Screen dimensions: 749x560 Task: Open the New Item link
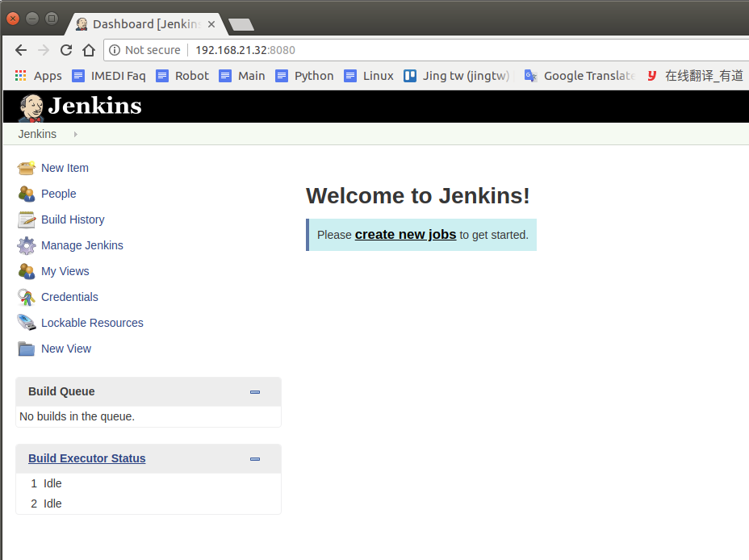[65, 168]
